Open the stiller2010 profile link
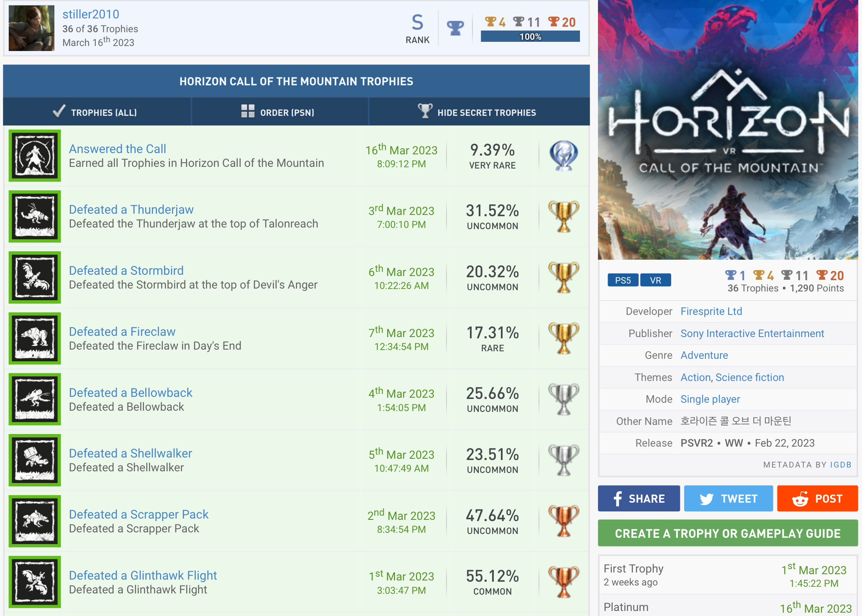862x616 pixels. (x=91, y=14)
